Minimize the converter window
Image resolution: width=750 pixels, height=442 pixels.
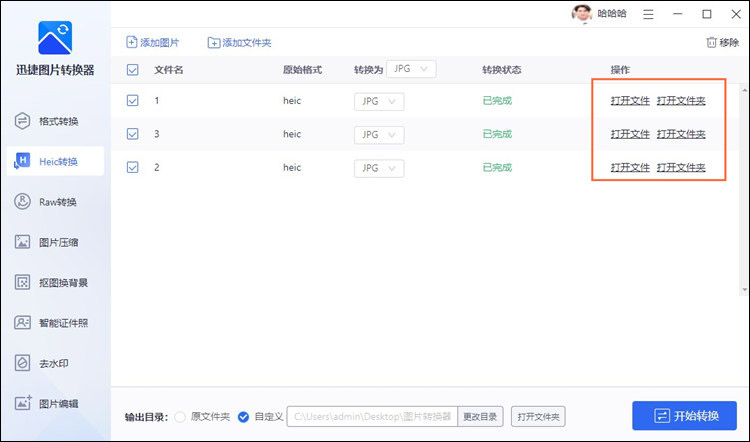(677, 14)
